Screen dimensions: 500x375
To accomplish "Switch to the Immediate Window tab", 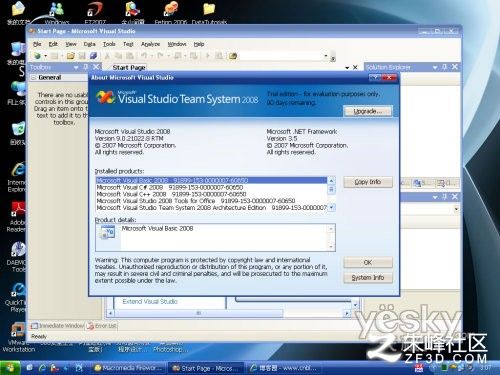I will [57, 326].
